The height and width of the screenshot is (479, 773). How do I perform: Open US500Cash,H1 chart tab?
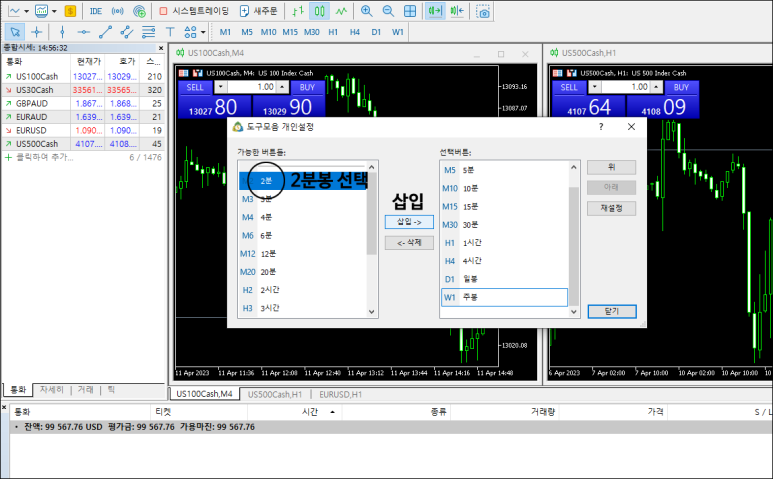(275, 394)
